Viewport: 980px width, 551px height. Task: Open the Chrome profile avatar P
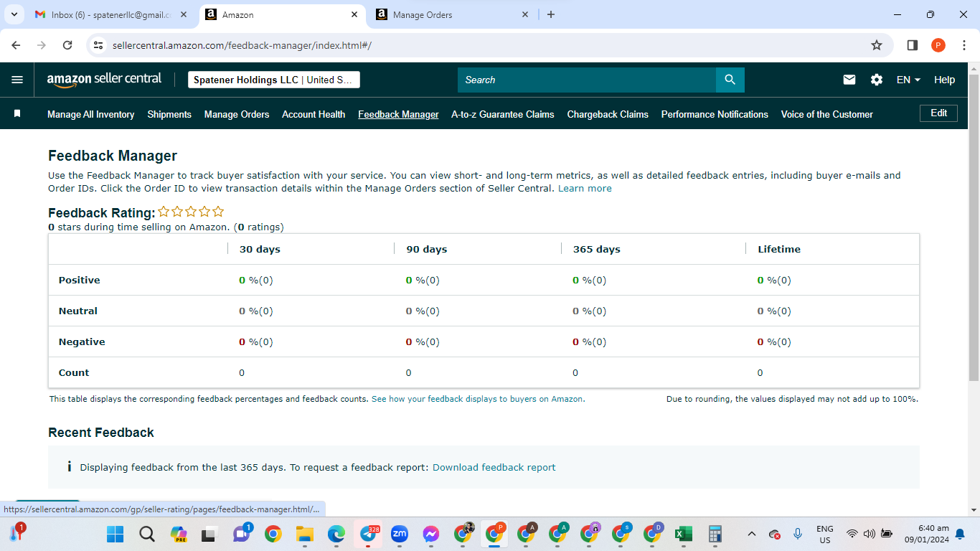pos(938,45)
